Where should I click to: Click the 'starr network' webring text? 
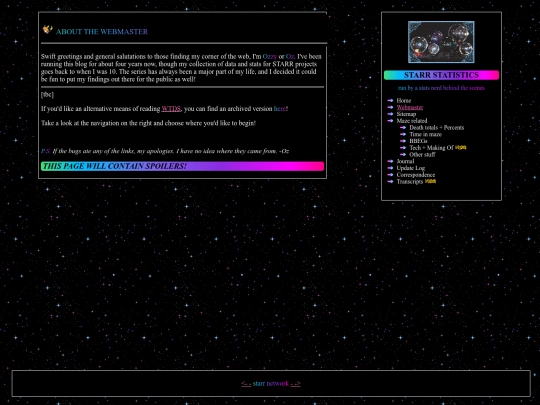tap(271, 383)
